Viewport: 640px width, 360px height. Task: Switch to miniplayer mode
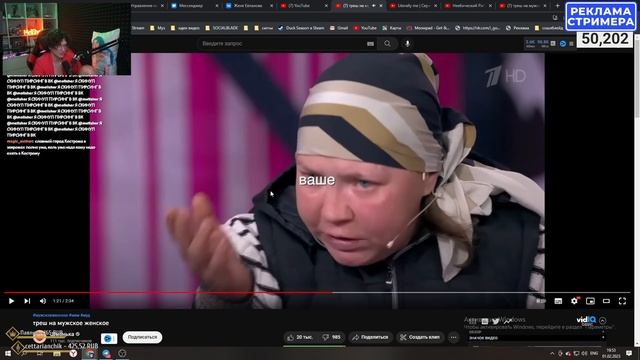pos(590,301)
